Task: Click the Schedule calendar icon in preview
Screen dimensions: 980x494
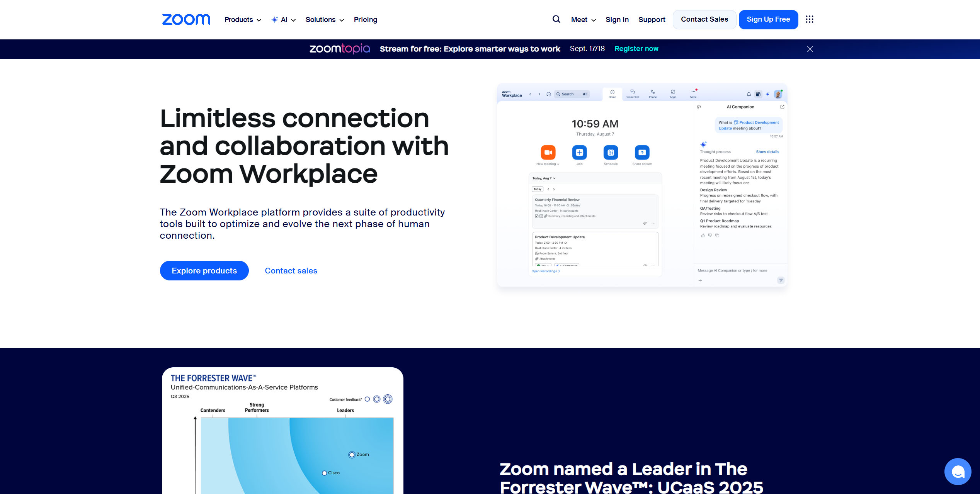Action: click(x=611, y=153)
